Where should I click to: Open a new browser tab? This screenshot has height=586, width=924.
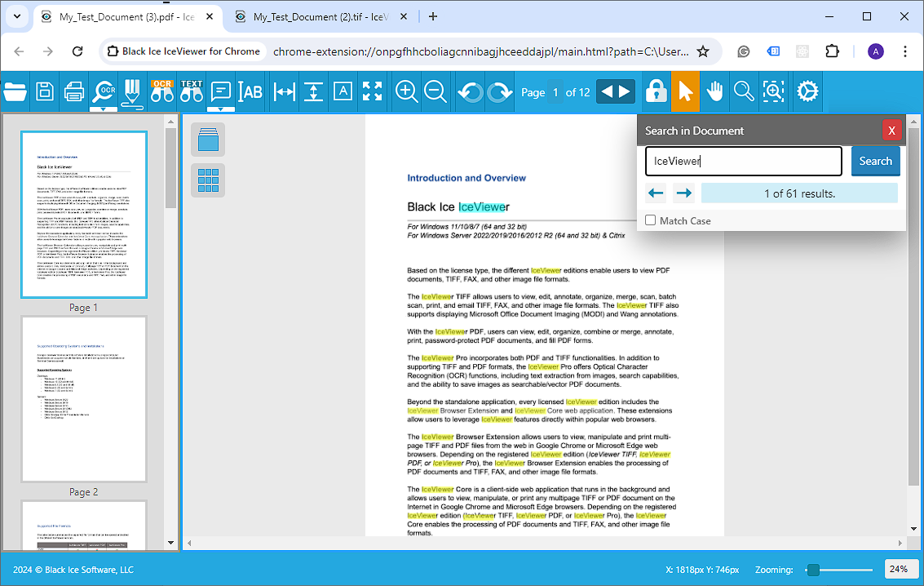tap(433, 16)
